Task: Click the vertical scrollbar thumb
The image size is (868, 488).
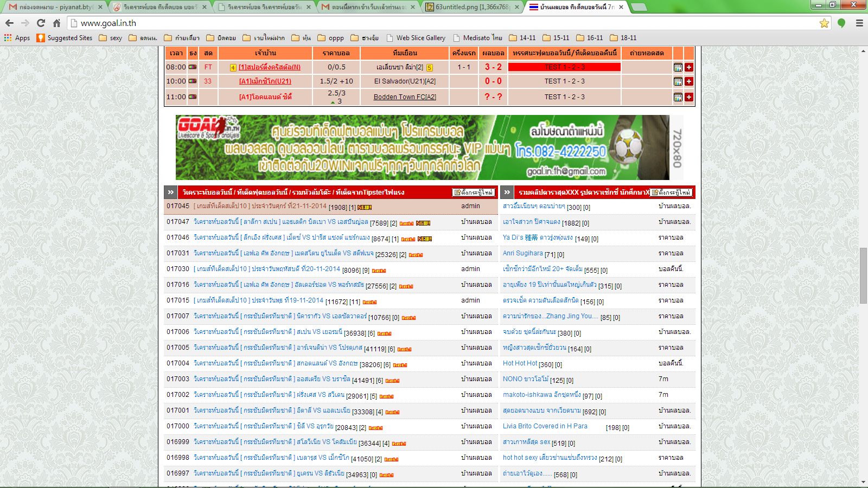Action: point(863,275)
